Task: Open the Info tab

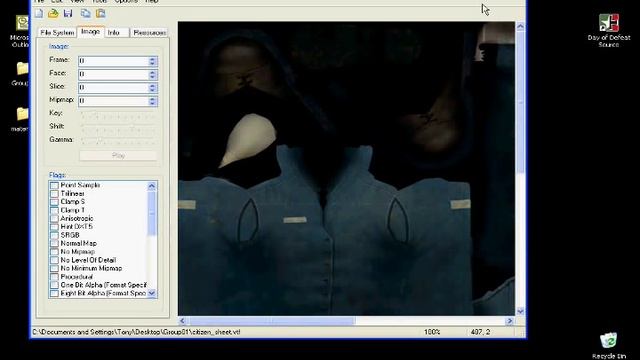Action: pos(116,32)
